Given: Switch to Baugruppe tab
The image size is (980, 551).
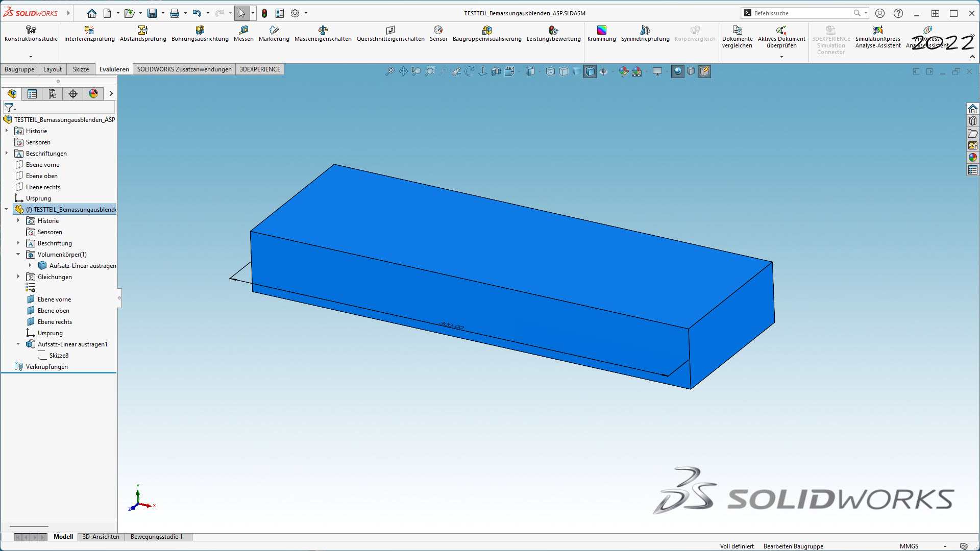Looking at the screenshot, I should point(19,69).
